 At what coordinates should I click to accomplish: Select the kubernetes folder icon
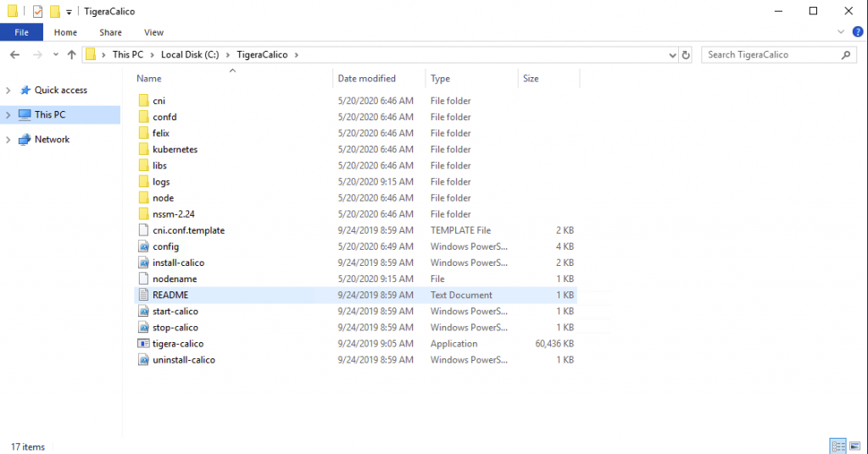(143, 150)
